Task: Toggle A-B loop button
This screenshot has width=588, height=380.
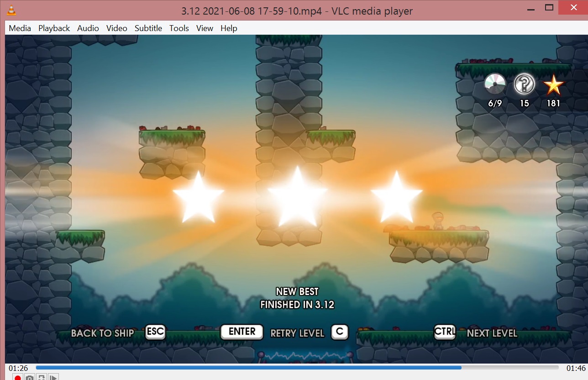Action: (x=42, y=377)
